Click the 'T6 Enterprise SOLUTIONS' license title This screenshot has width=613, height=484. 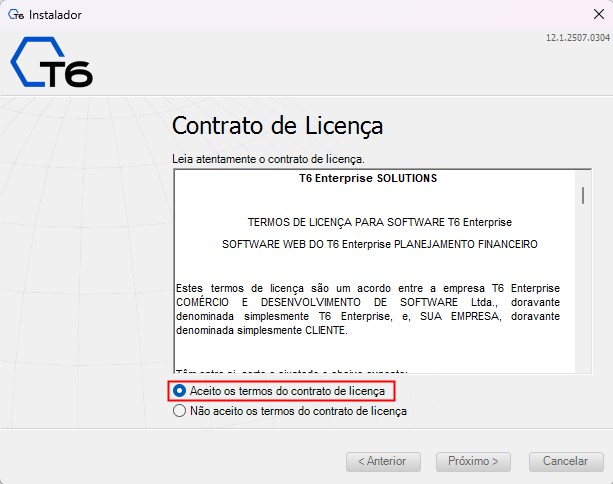point(368,178)
